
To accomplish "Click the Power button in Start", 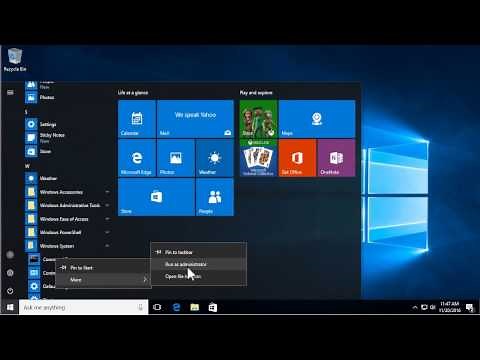I will point(10,291).
